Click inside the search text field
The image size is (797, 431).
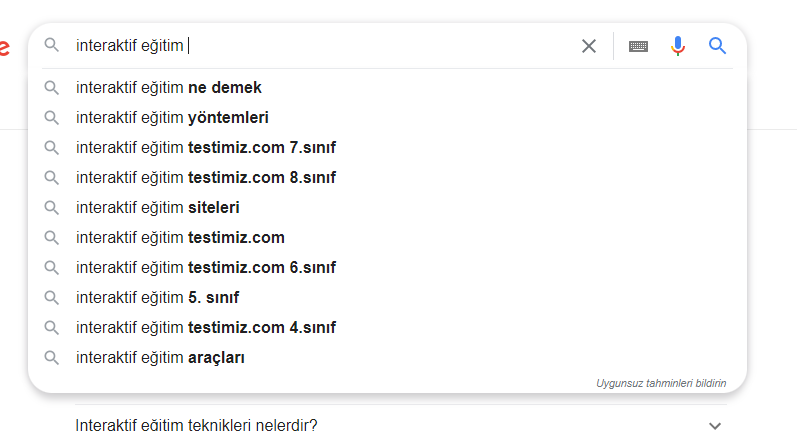(323, 46)
